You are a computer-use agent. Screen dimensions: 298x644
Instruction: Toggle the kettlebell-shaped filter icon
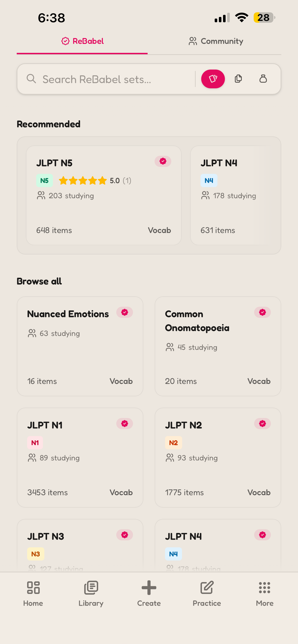263,79
